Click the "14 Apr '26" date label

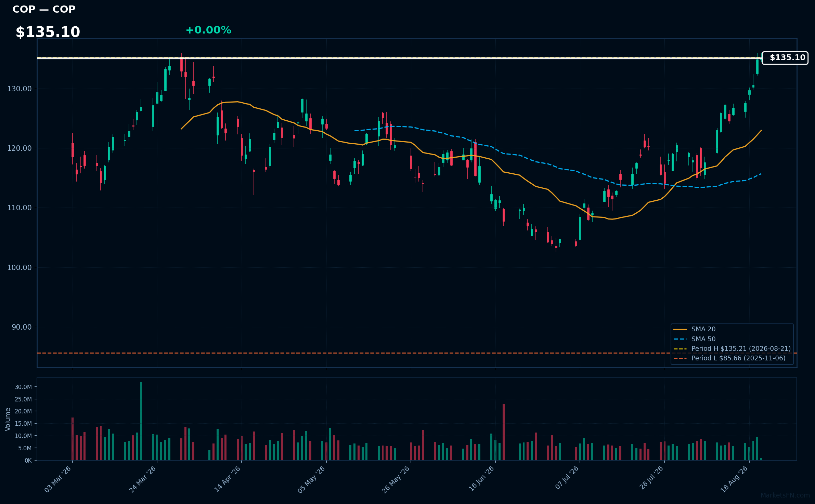tap(227, 479)
